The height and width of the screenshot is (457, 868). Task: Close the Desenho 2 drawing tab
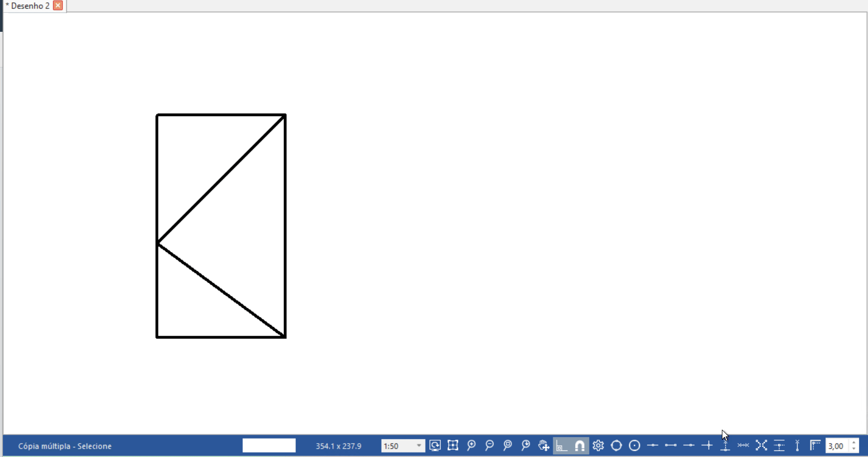coord(58,6)
